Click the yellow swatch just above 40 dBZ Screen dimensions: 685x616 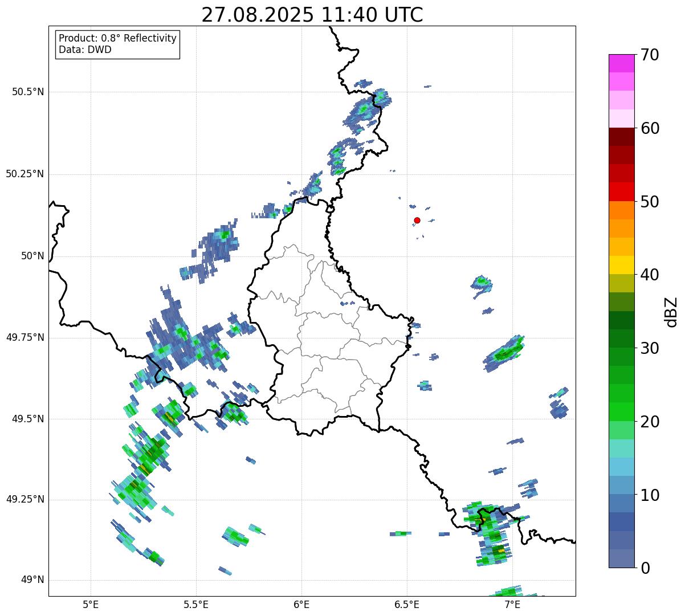coord(621,265)
